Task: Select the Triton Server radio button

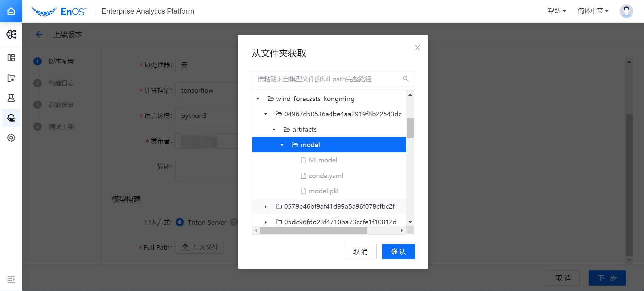Action: [x=180, y=222]
